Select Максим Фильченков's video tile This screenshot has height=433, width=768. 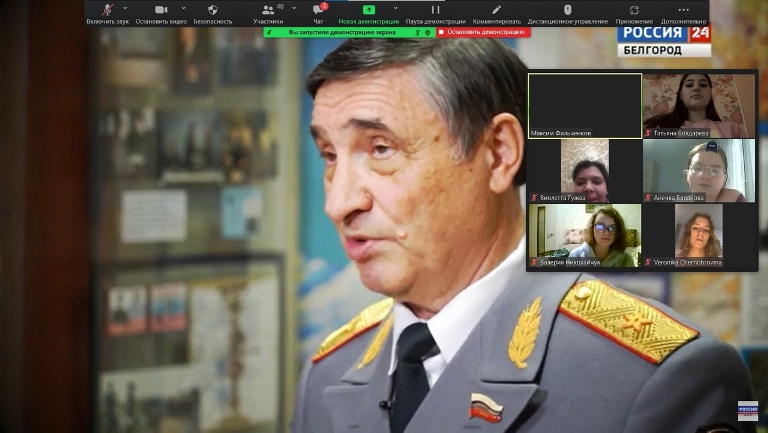click(585, 105)
